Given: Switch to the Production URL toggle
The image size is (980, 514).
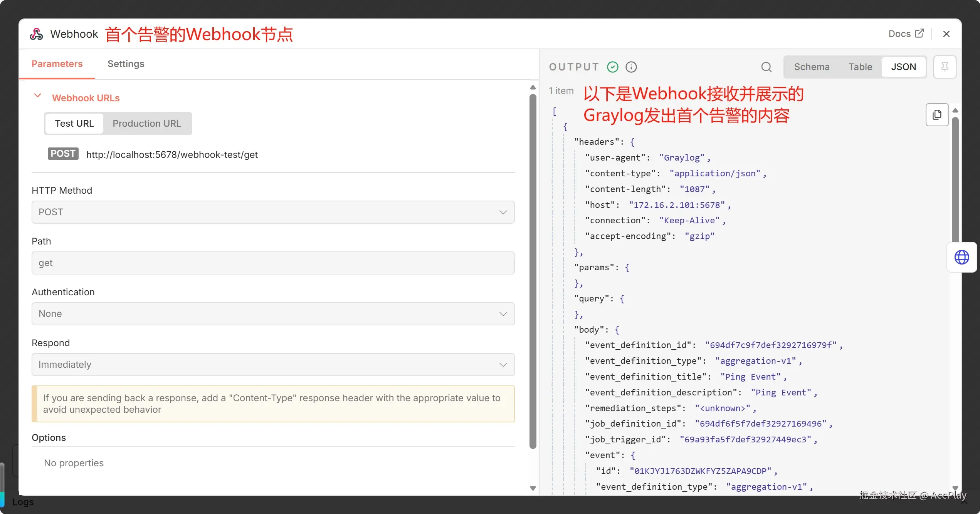Looking at the screenshot, I should pyautogui.click(x=146, y=124).
